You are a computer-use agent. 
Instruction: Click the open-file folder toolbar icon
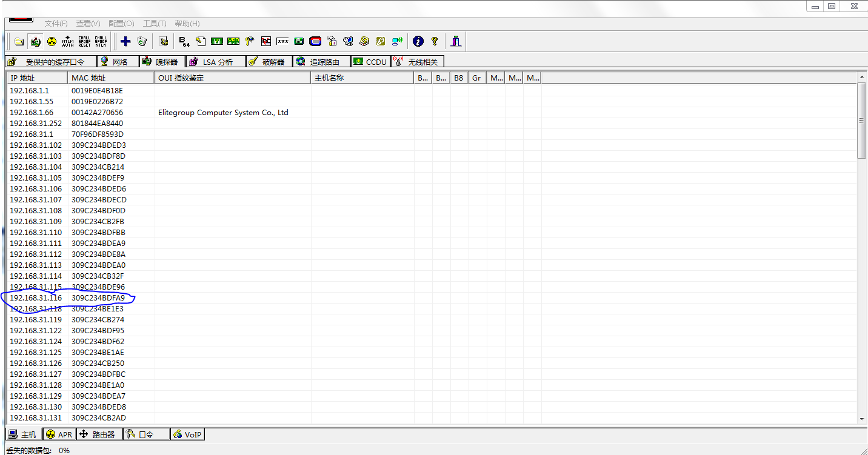(19, 41)
